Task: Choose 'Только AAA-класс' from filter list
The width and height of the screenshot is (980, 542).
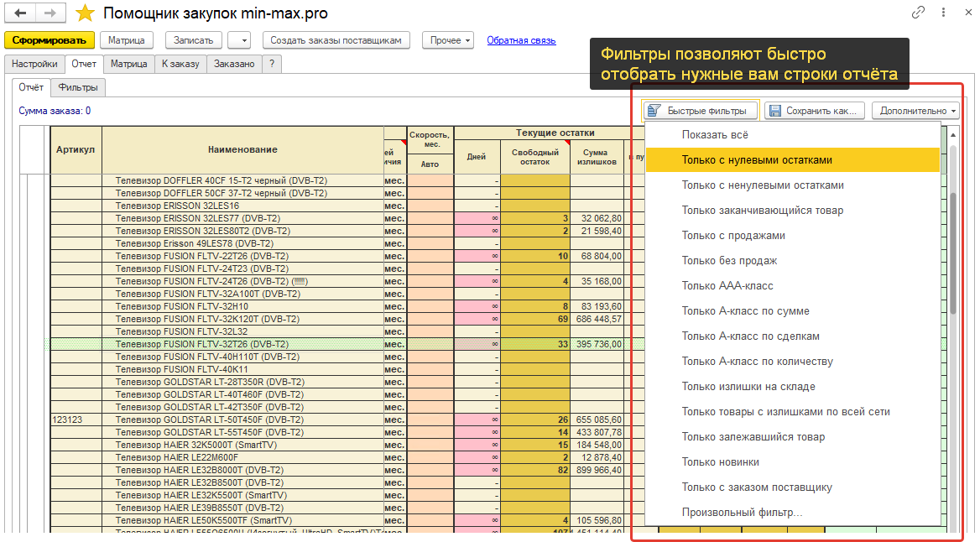Action: (x=727, y=286)
